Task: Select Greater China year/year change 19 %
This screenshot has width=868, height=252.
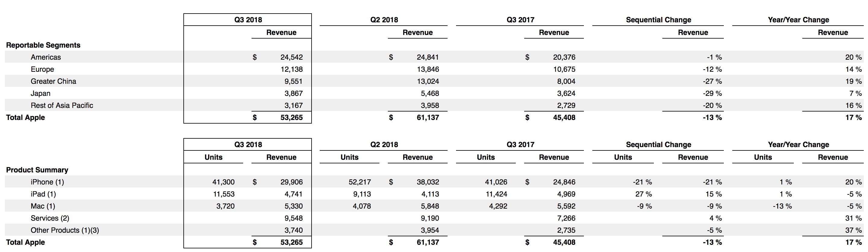Action: pyautogui.click(x=853, y=81)
